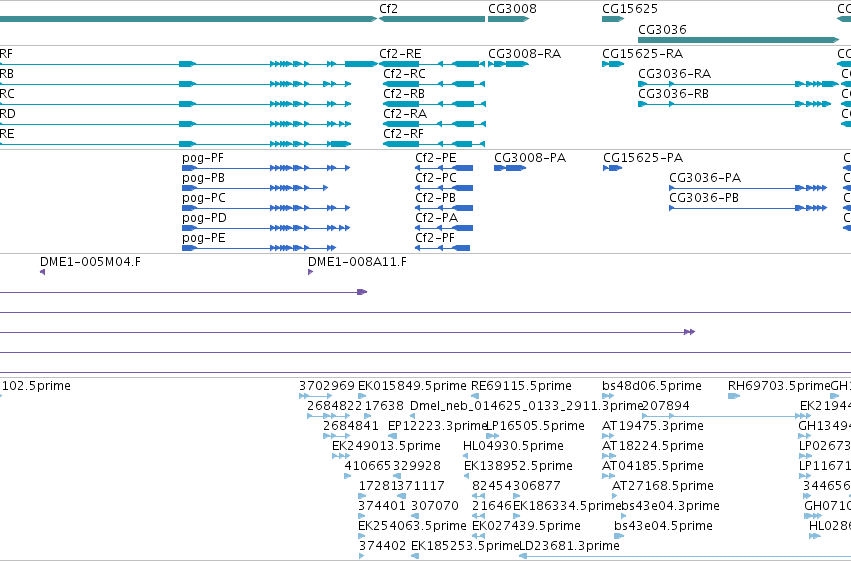Click the EK185253.5prime EST label
Screen dimensions: 851x561
[466, 546]
